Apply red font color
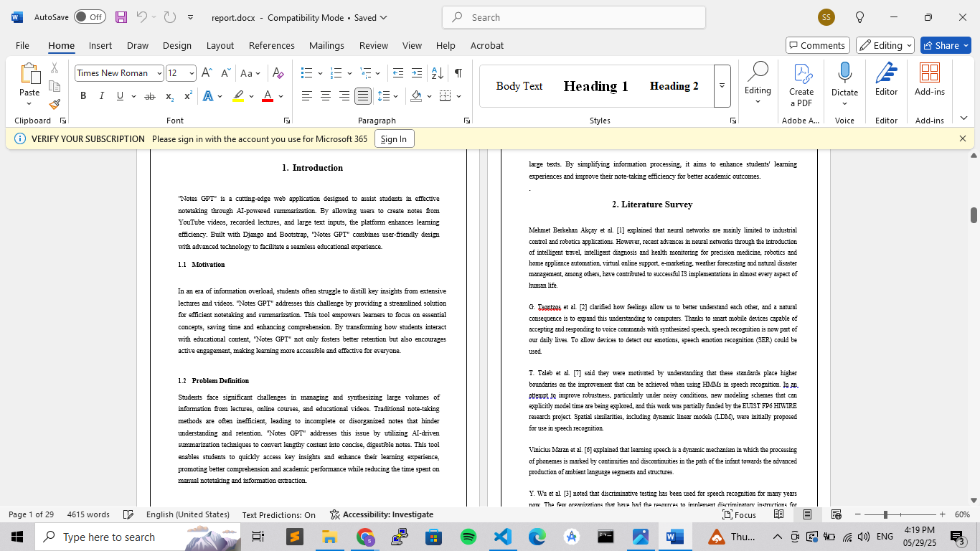980x551 pixels. pos(268,96)
